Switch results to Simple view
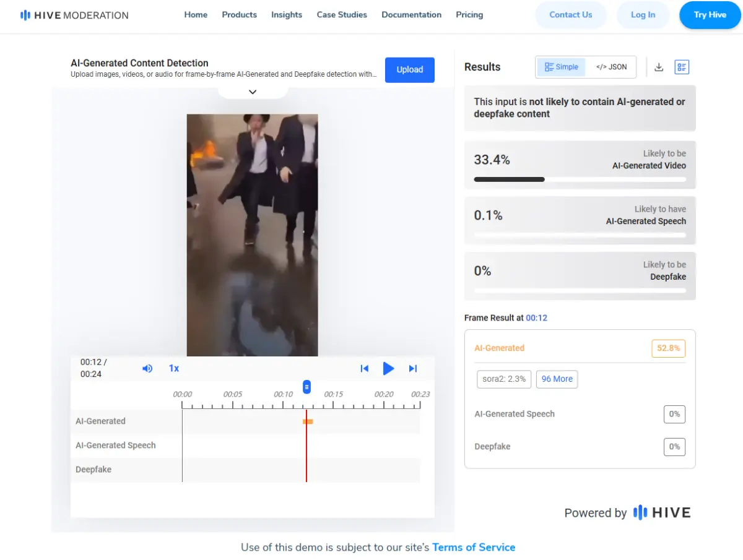Image resolution: width=743 pixels, height=560 pixels. pos(562,67)
